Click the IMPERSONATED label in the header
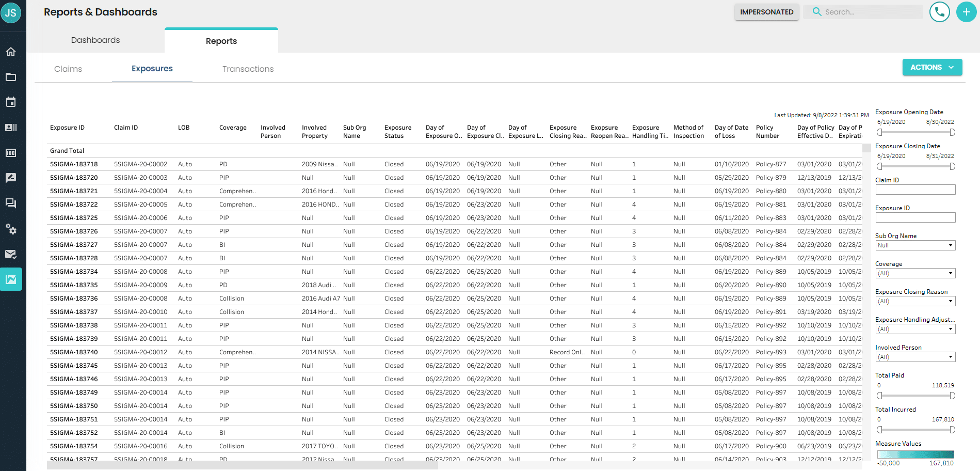Image resolution: width=980 pixels, height=471 pixels. click(x=766, y=11)
